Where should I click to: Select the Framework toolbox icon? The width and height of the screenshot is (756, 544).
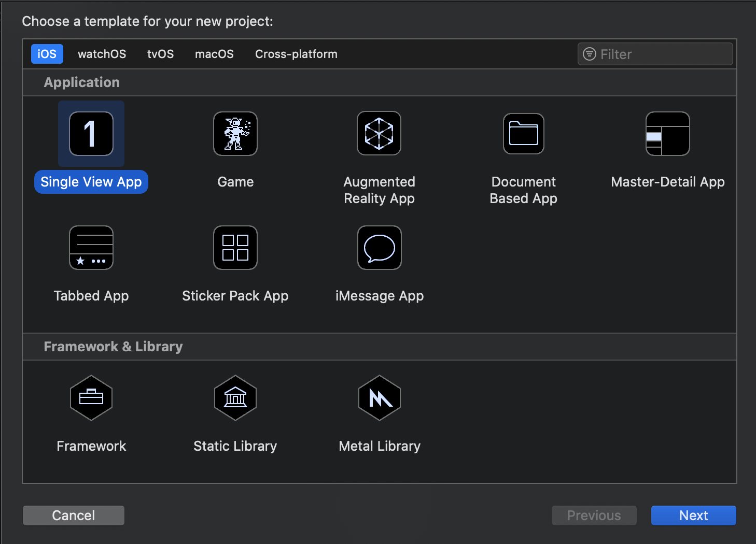91,398
